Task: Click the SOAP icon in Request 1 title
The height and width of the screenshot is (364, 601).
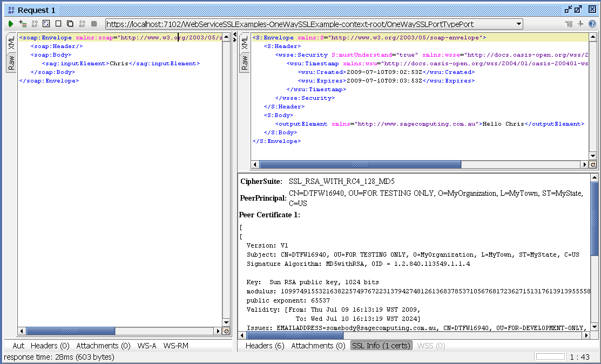Action: tap(11, 10)
